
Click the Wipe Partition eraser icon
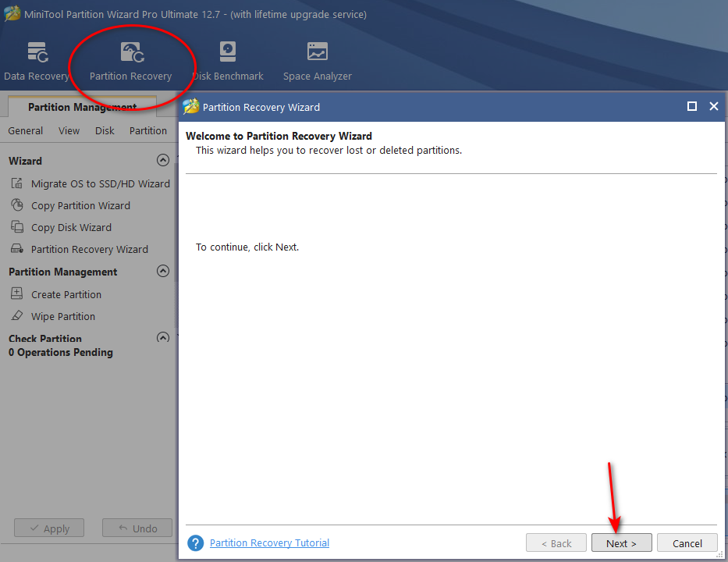16,316
